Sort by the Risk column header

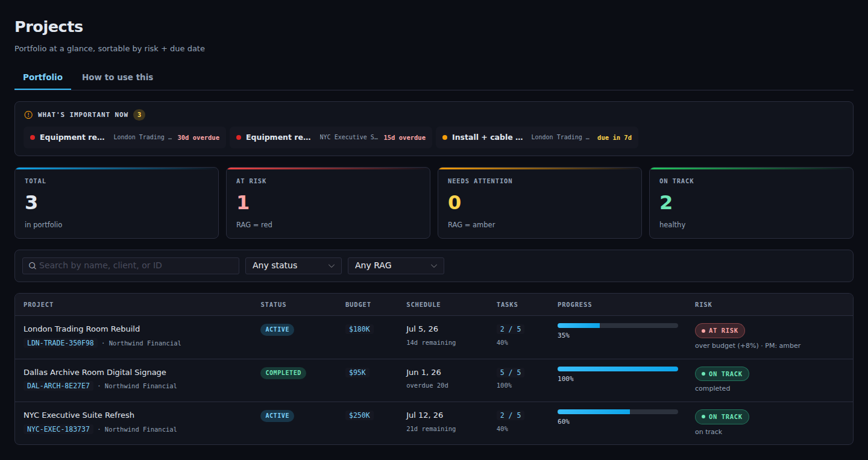coord(703,305)
